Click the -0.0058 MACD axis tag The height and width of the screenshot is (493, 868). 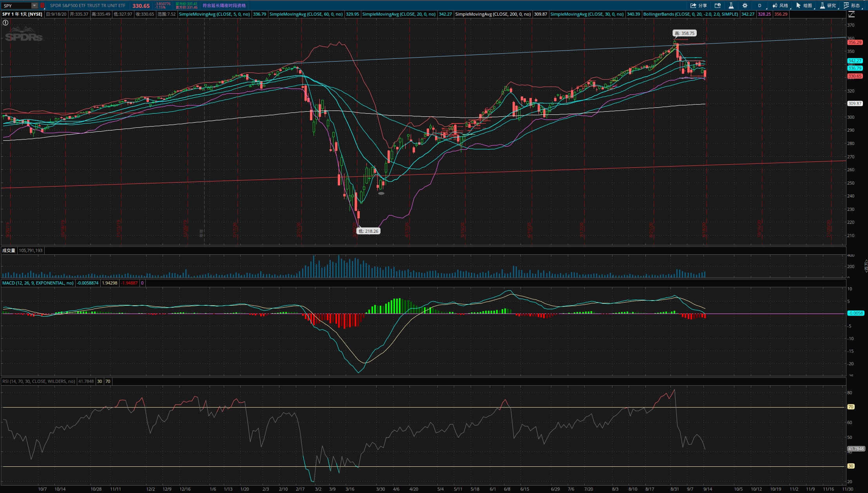(855, 313)
